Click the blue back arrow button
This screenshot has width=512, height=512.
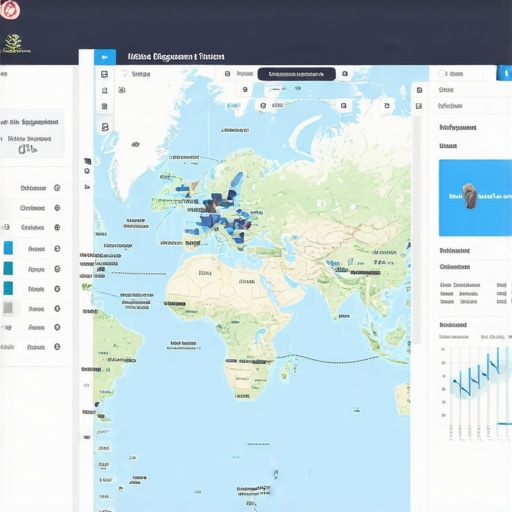pyautogui.click(x=105, y=57)
